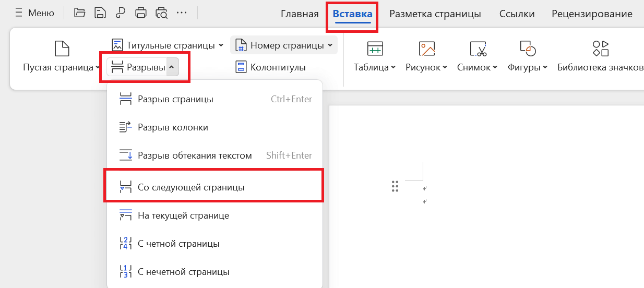Click the save diskette icon
Viewport: 644px width, 288px height.
click(100, 13)
